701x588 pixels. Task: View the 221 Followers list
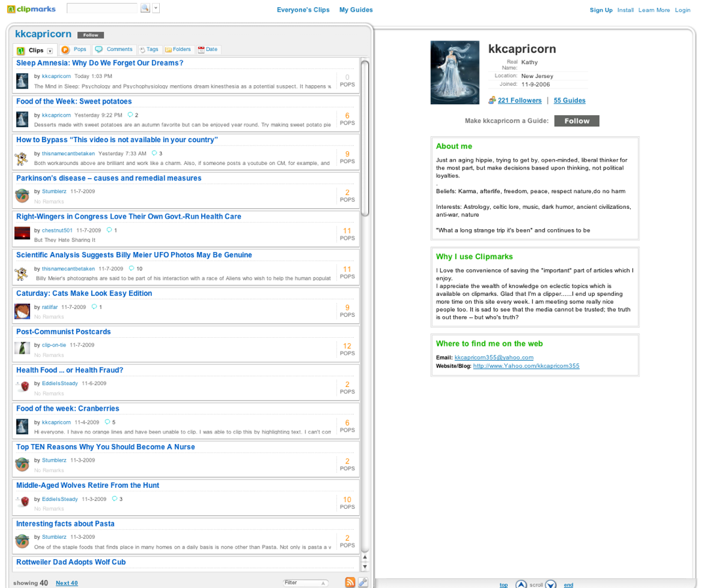[x=520, y=101]
